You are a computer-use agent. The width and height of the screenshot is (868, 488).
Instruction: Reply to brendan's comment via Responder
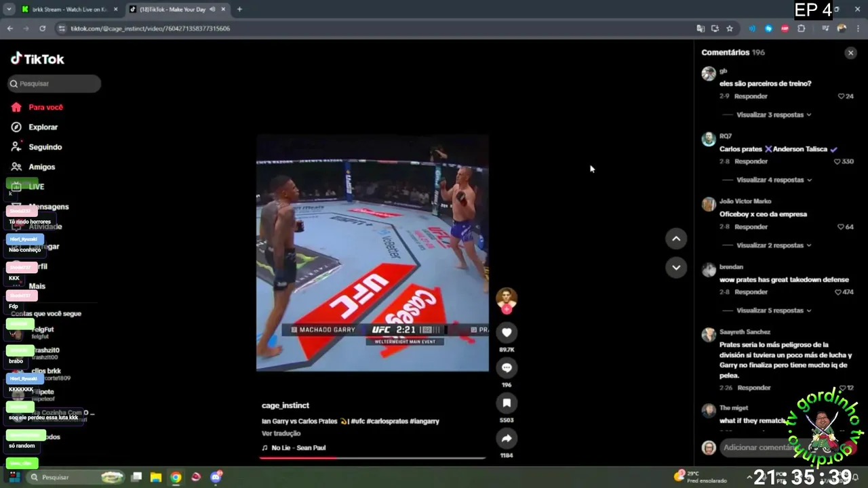click(x=751, y=292)
